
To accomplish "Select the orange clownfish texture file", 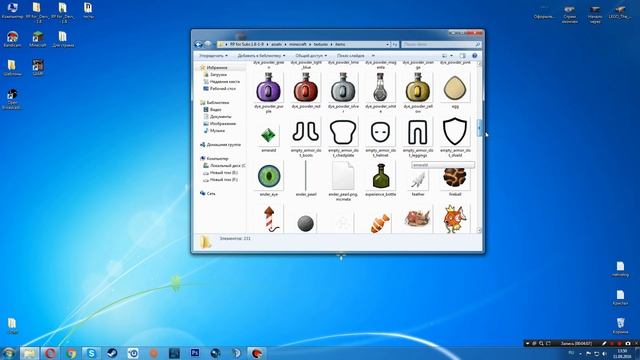I will point(380,224).
